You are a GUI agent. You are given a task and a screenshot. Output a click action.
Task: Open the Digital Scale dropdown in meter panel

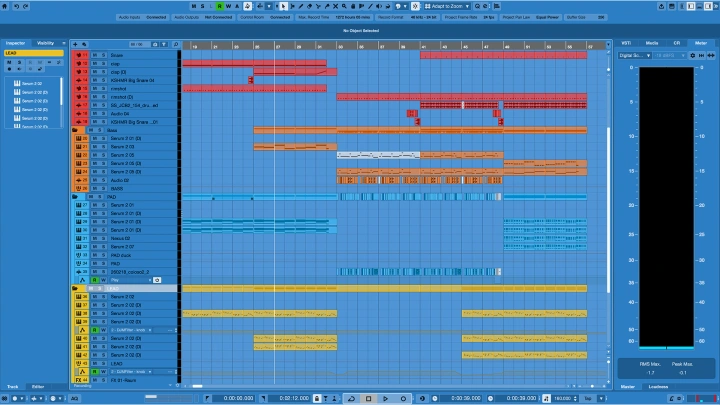coord(634,56)
